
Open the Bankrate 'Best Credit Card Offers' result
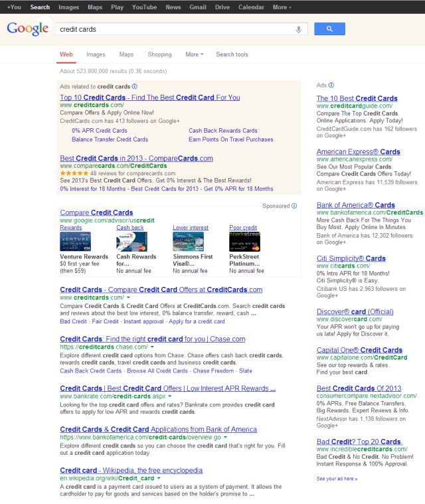coord(167,388)
